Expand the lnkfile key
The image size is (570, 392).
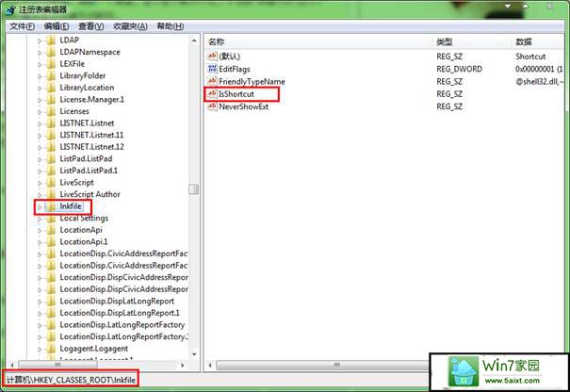pos(40,207)
